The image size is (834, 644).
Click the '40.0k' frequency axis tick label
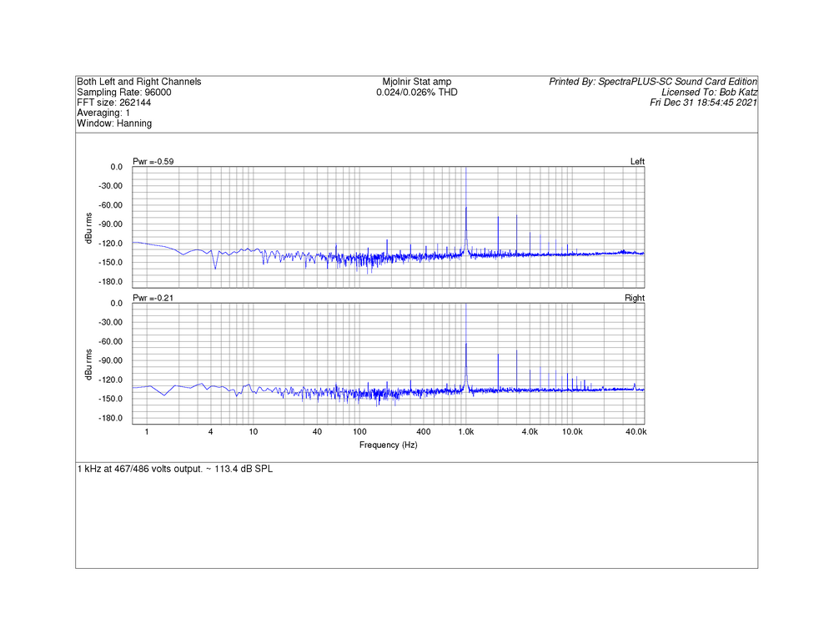click(x=636, y=431)
